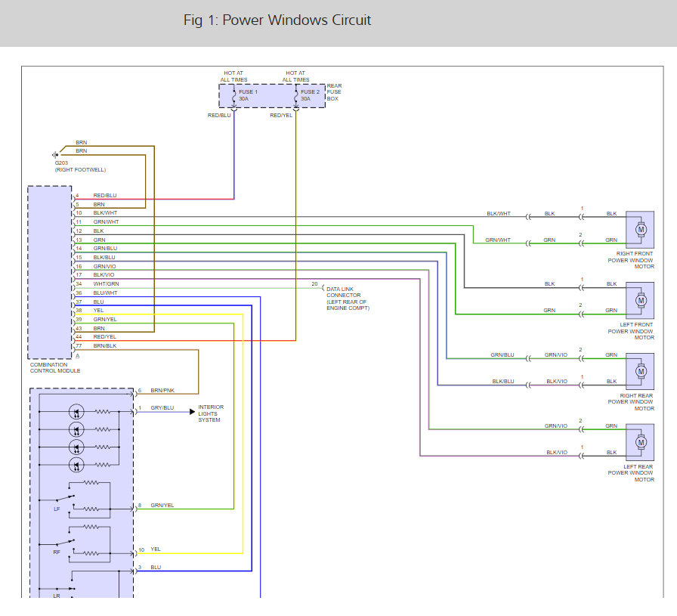Click the Interior Lights System arrow
This screenshot has width=677, height=616.
(x=192, y=411)
